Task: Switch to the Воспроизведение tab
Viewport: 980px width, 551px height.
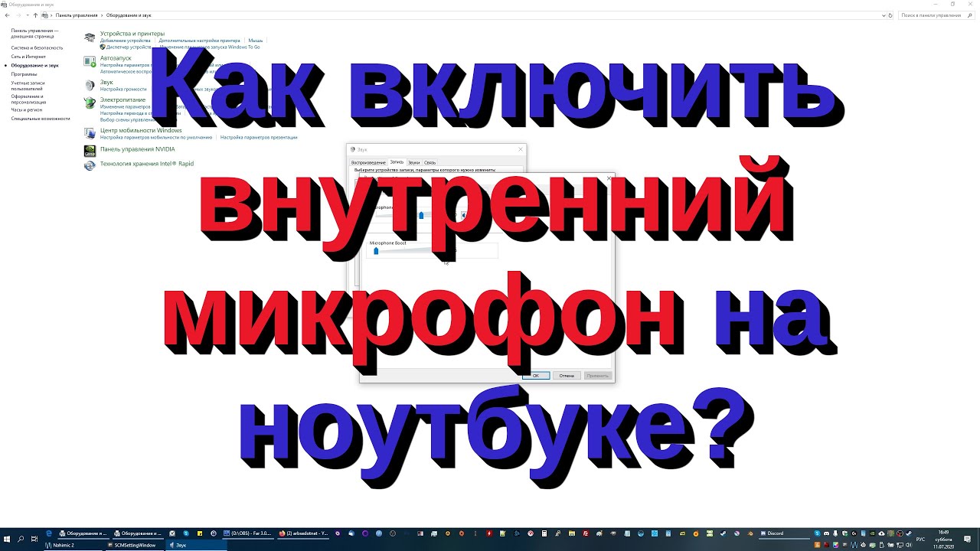Action: pos(368,162)
